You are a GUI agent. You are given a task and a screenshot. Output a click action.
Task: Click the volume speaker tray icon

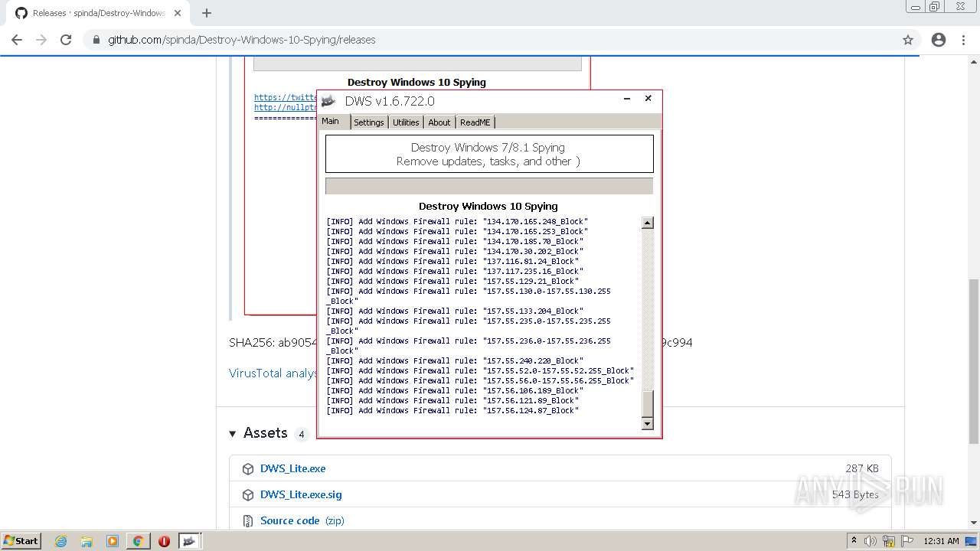871,541
